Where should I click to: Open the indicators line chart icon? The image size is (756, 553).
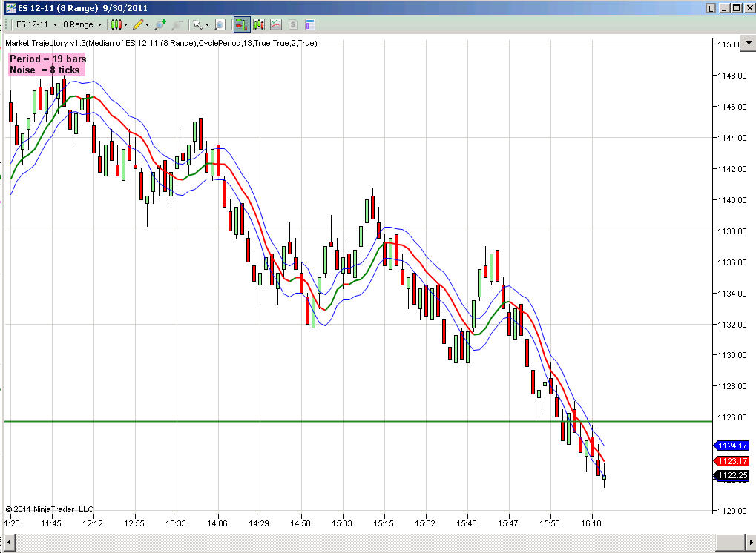276,24
